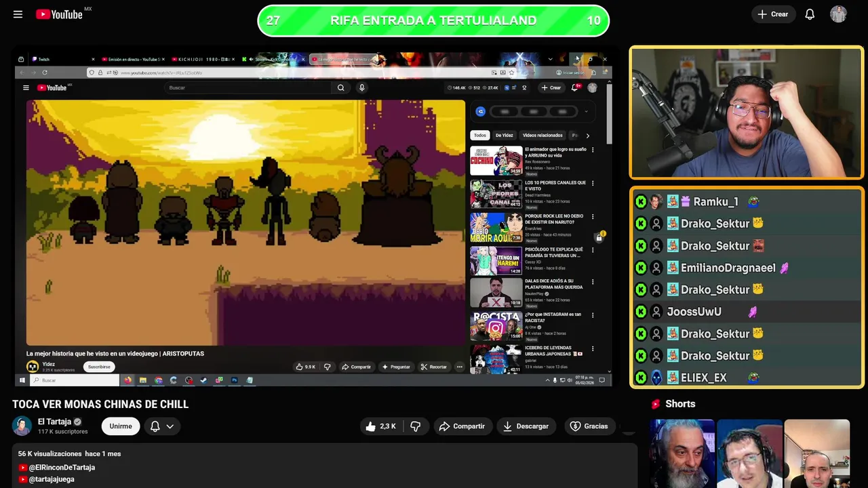The width and height of the screenshot is (868, 488).
Task: Open first Shorts thumbnail with bearded man
Action: click(x=682, y=453)
